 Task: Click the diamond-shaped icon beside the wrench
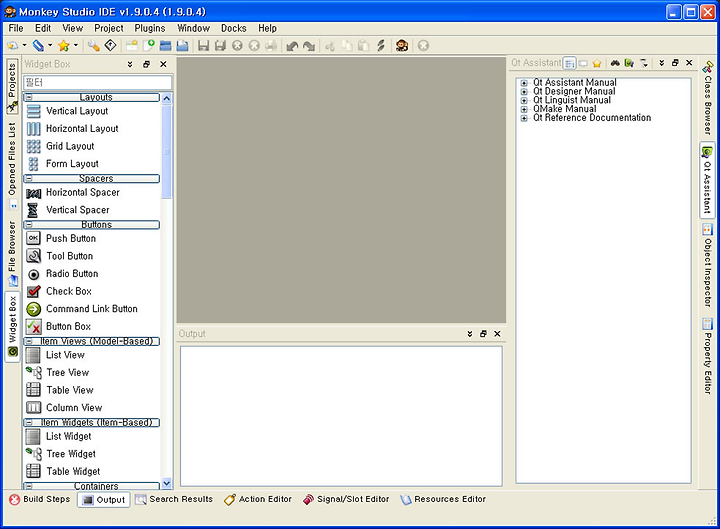pyautogui.click(x=110, y=45)
